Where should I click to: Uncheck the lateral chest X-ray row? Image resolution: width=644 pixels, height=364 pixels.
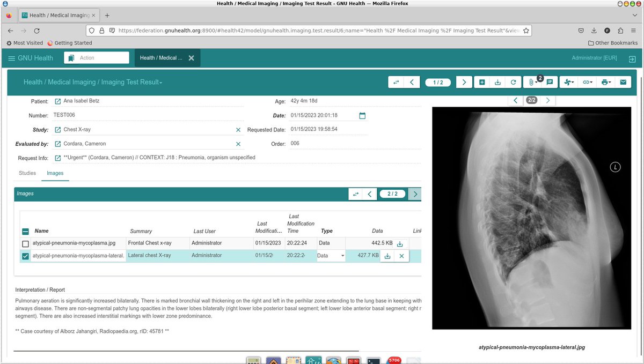point(25,256)
